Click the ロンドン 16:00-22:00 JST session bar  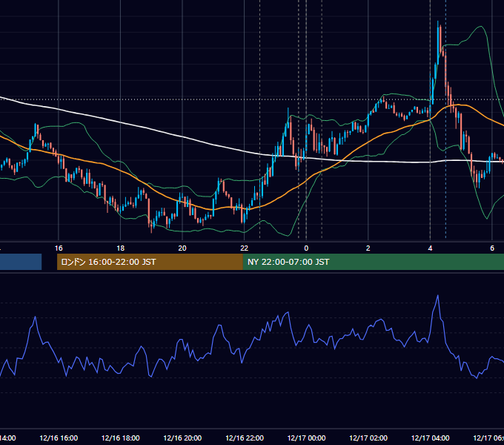point(150,262)
